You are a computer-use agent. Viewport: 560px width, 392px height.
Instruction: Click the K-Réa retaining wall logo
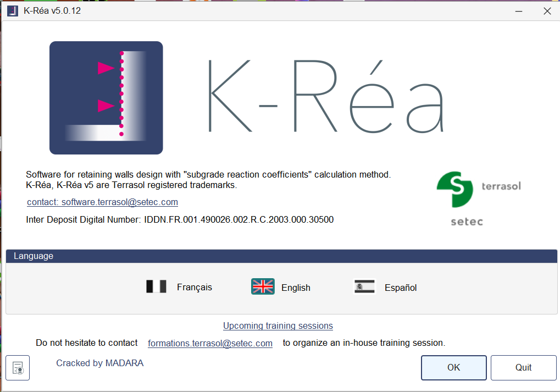pyautogui.click(x=106, y=98)
